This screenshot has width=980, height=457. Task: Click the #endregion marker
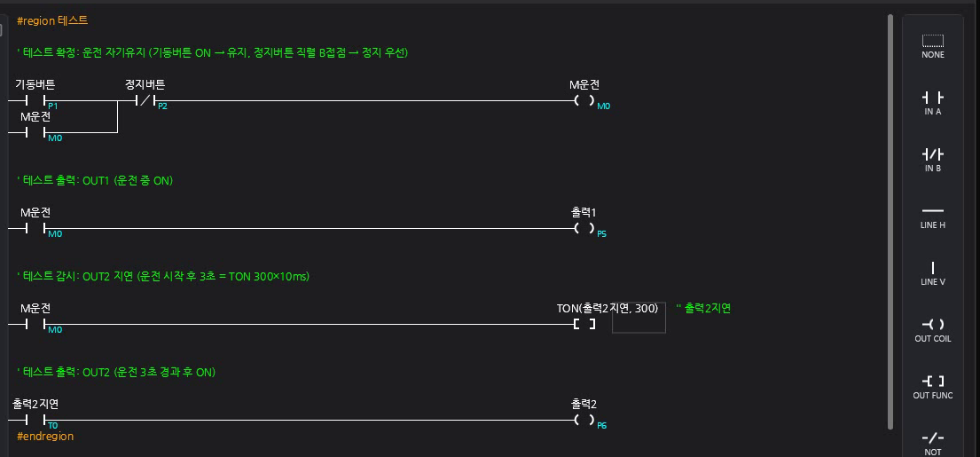(45, 437)
